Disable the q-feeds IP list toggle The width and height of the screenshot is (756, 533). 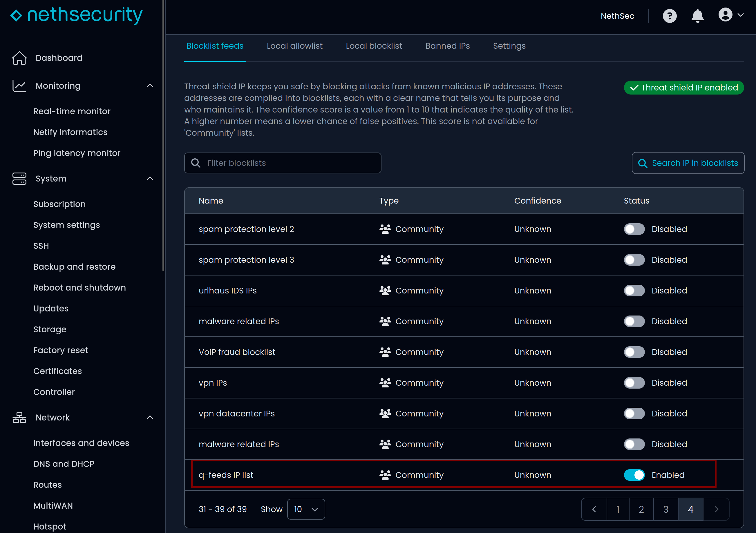point(634,475)
